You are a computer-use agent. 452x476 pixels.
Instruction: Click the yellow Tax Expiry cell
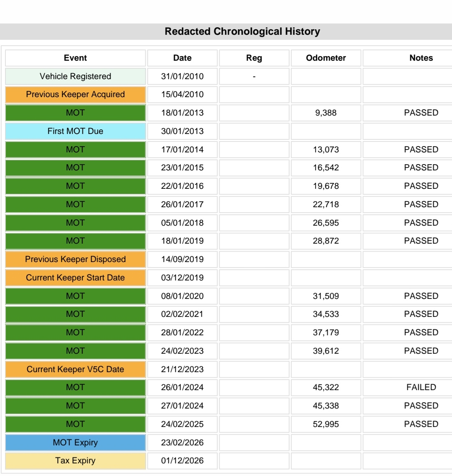click(75, 461)
